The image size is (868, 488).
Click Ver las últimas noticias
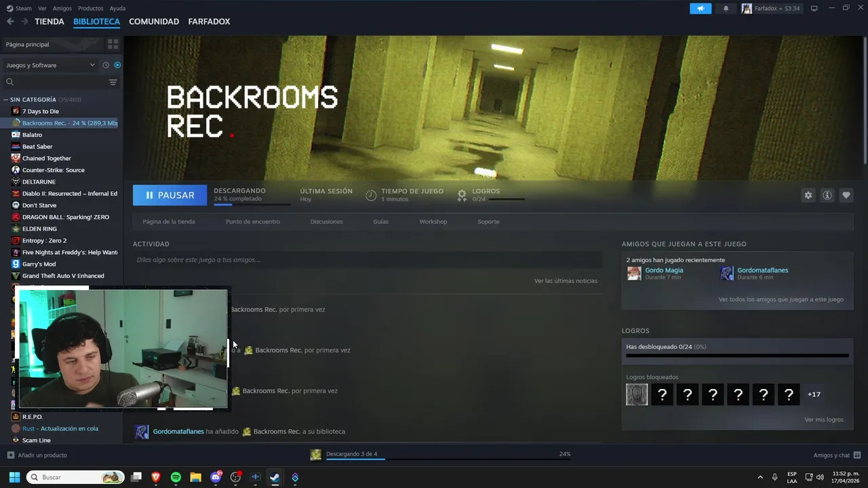[x=566, y=281]
